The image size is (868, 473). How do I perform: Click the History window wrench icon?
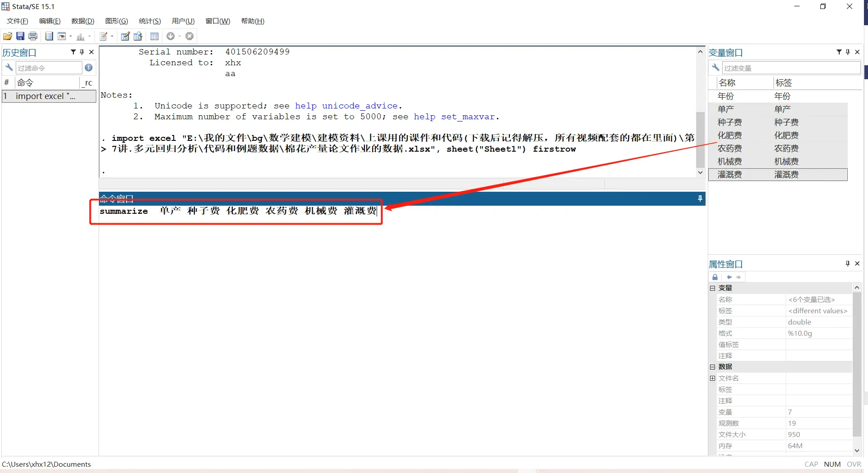[9, 68]
